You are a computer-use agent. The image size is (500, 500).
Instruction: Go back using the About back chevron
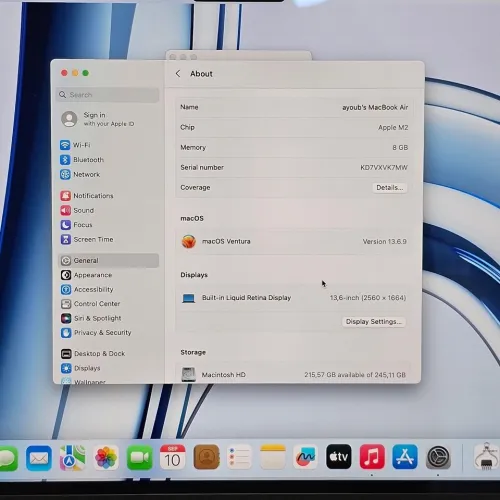point(178,74)
